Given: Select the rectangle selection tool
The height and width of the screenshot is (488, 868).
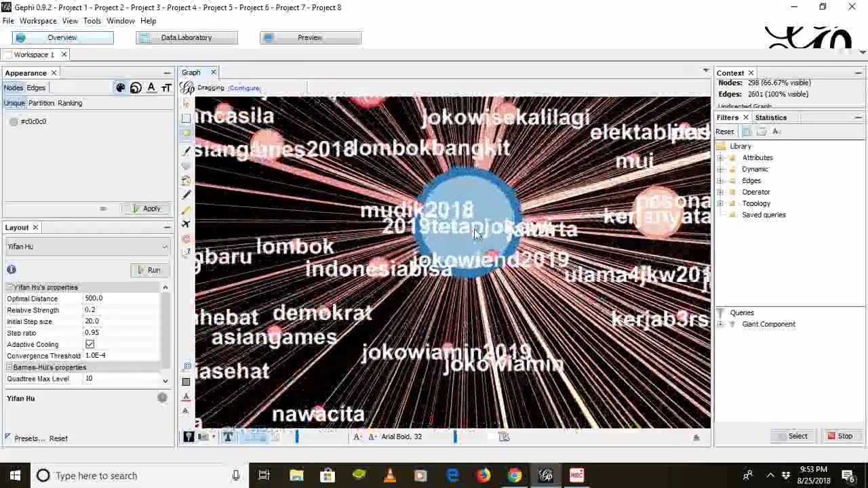Looking at the screenshot, I should pos(186,119).
